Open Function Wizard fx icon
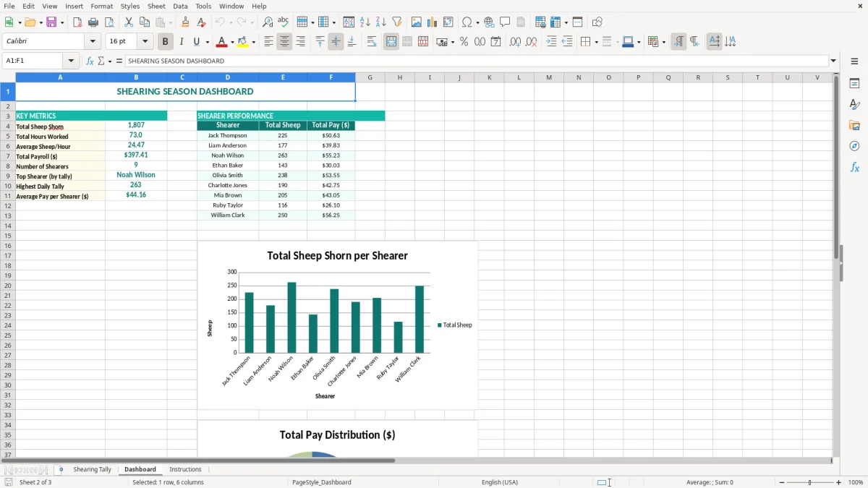The image size is (868, 488). click(90, 61)
